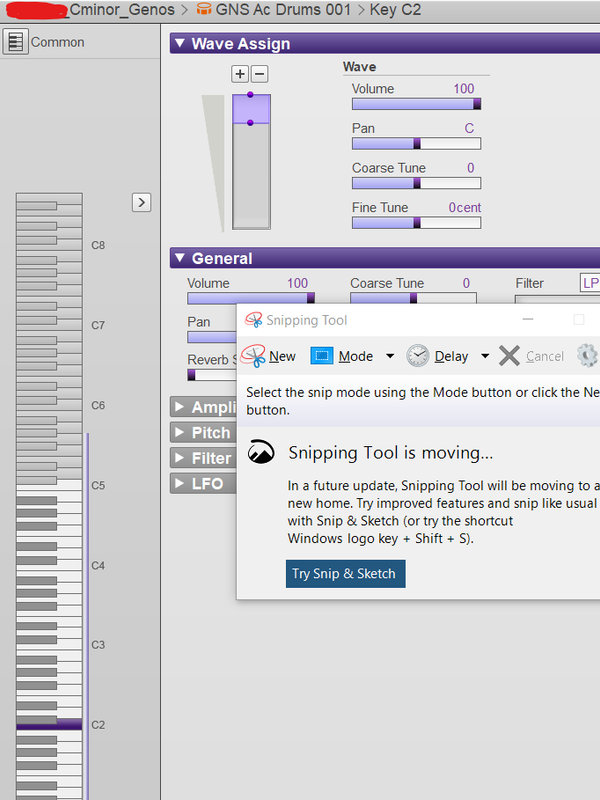This screenshot has height=800, width=600.
Task: Adjust the General Coarse Tune slider
Action: [413, 298]
